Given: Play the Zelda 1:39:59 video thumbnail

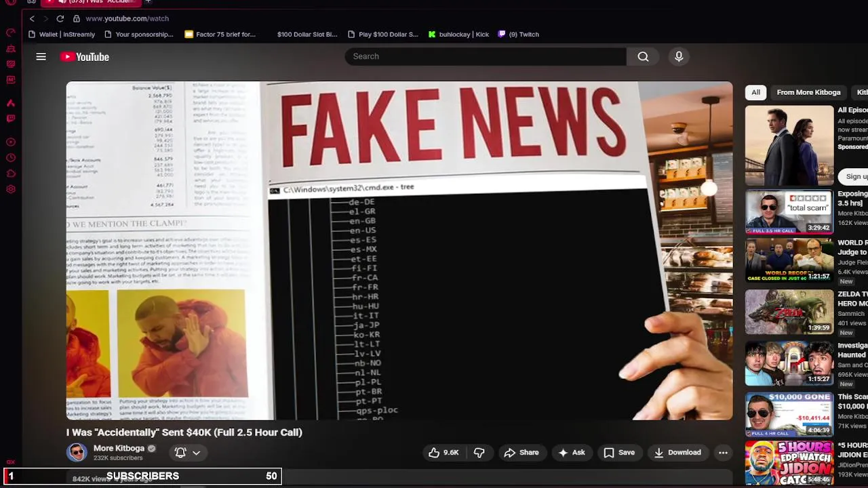Looking at the screenshot, I should coord(789,312).
